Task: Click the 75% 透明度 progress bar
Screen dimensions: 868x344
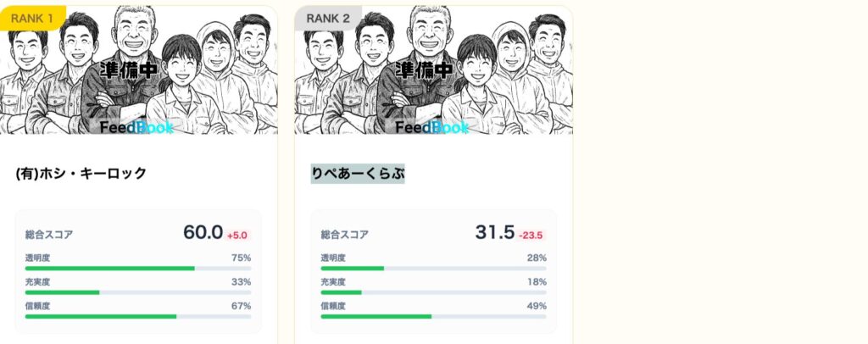Action: pyautogui.click(x=138, y=268)
